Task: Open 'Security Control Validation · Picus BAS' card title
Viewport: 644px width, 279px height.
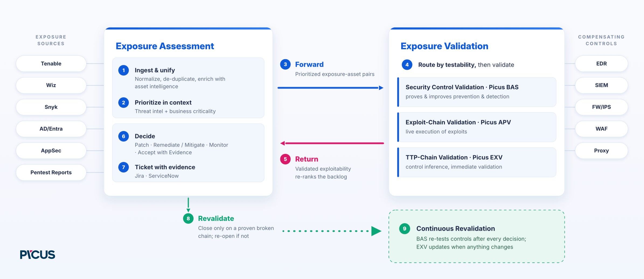Action: point(462,87)
